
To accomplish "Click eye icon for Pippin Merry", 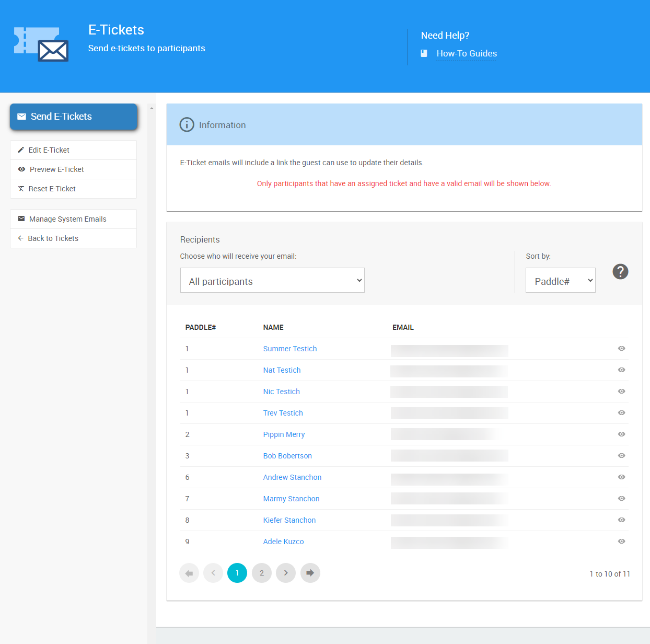I will pyautogui.click(x=621, y=434).
